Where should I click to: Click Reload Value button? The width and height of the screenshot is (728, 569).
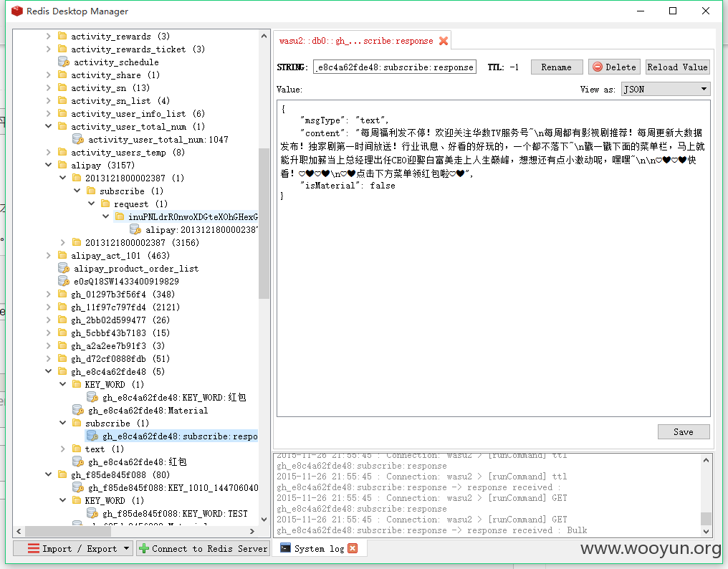677,67
